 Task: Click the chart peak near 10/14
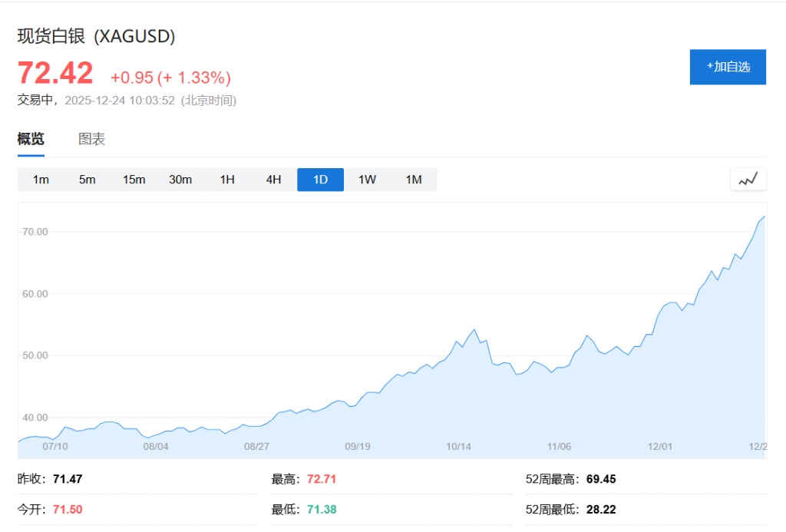474,329
